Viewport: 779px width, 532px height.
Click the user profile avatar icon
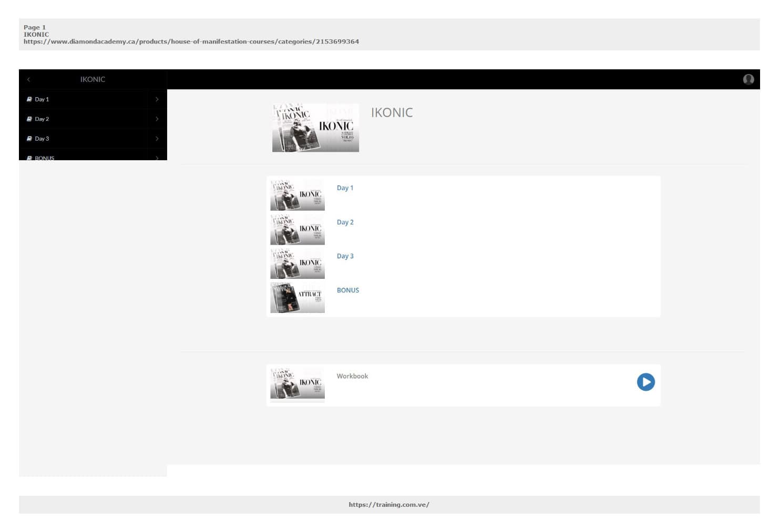[748, 79]
